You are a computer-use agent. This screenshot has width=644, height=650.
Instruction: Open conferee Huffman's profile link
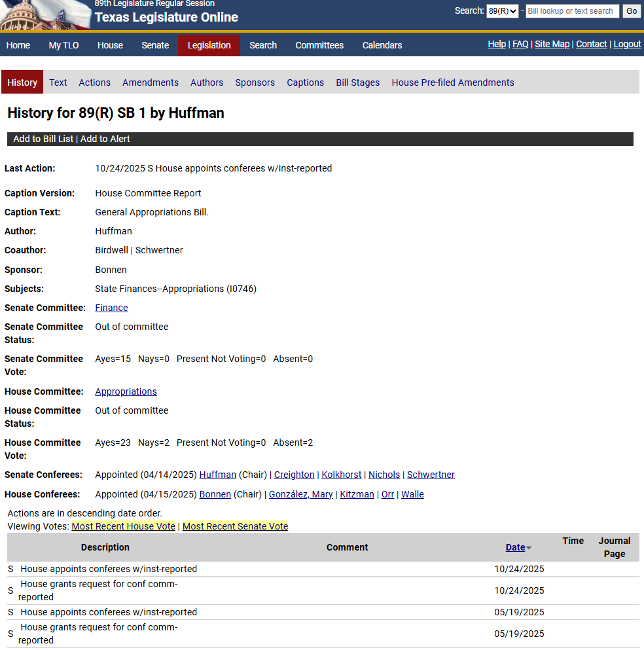click(218, 475)
